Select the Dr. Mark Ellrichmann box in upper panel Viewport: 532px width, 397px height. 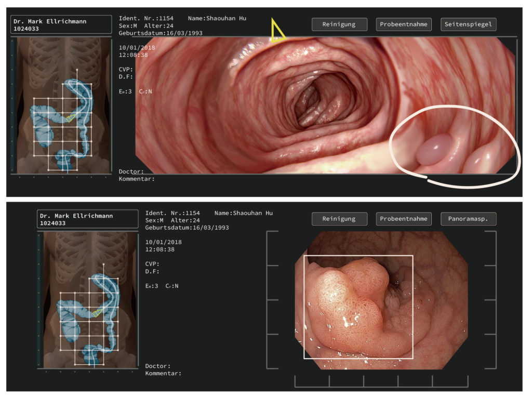(x=61, y=24)
